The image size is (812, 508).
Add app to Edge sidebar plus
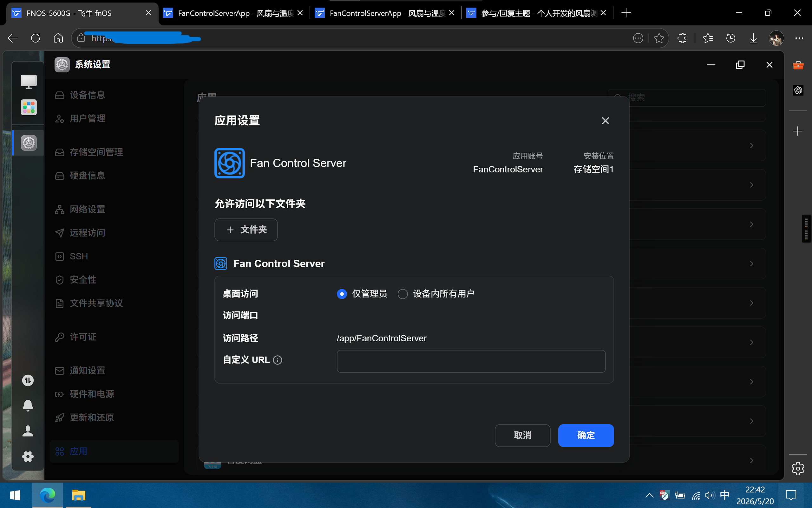798,131
